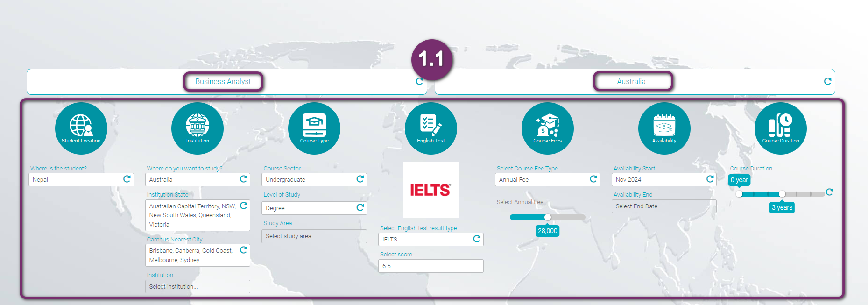Open the Level of Study Degree dropdown

pyautogui.click(x=308, y=208)
